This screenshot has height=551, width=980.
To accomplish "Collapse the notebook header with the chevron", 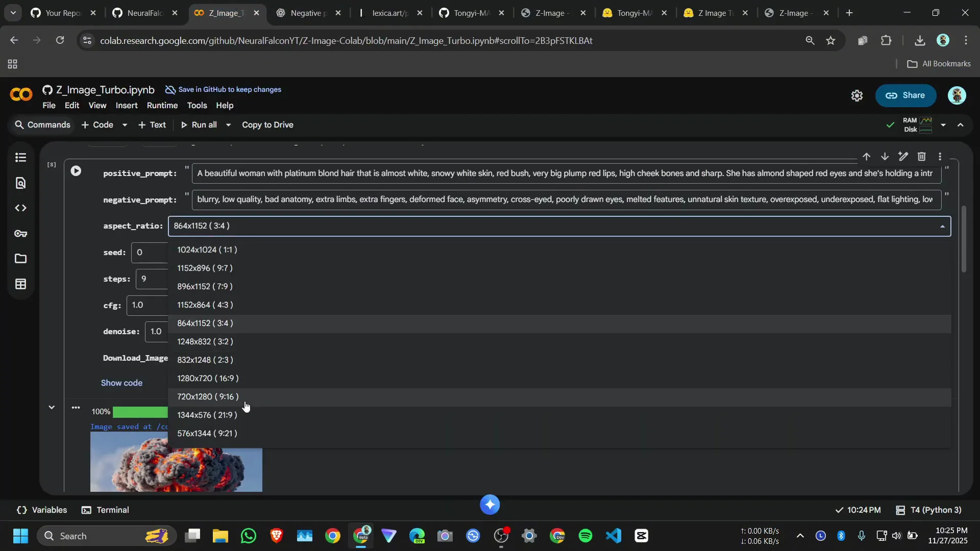I will coord(962,124).
